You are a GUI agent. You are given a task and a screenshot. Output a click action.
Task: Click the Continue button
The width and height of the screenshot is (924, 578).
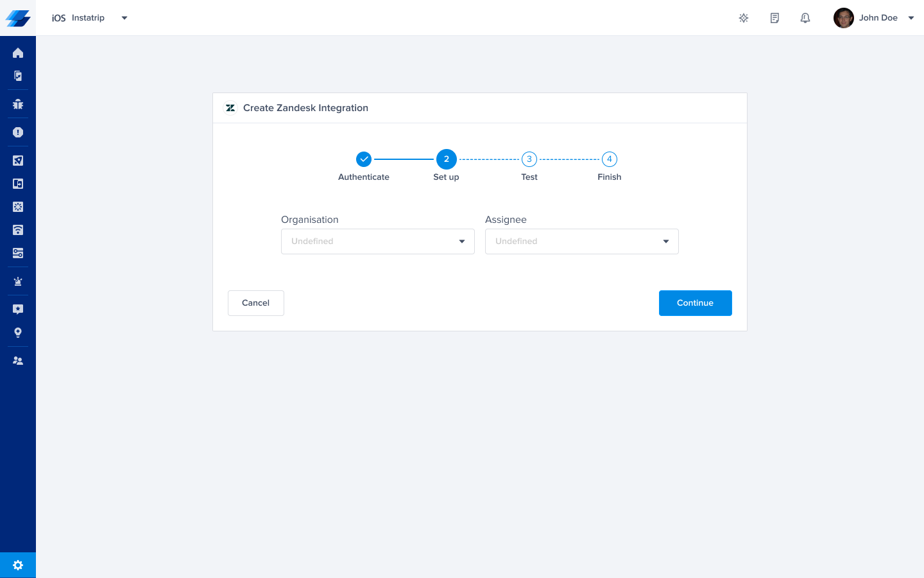coord(695,303)
